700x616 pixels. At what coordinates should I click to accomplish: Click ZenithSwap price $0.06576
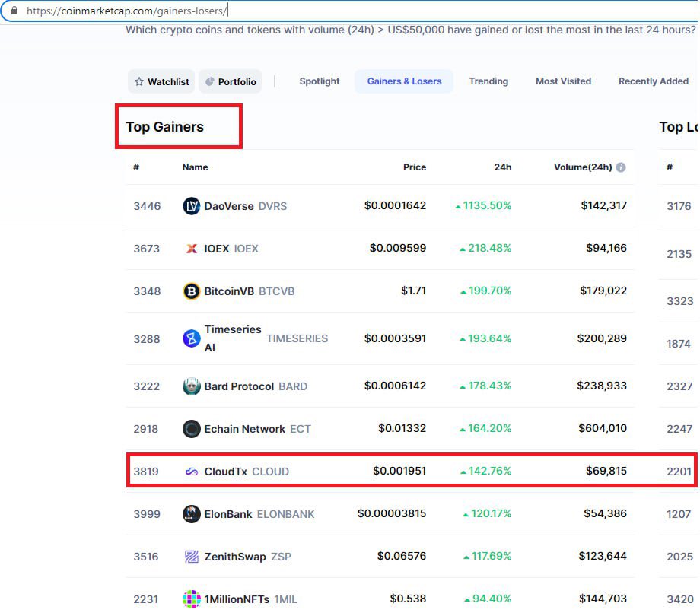point(402,556)
